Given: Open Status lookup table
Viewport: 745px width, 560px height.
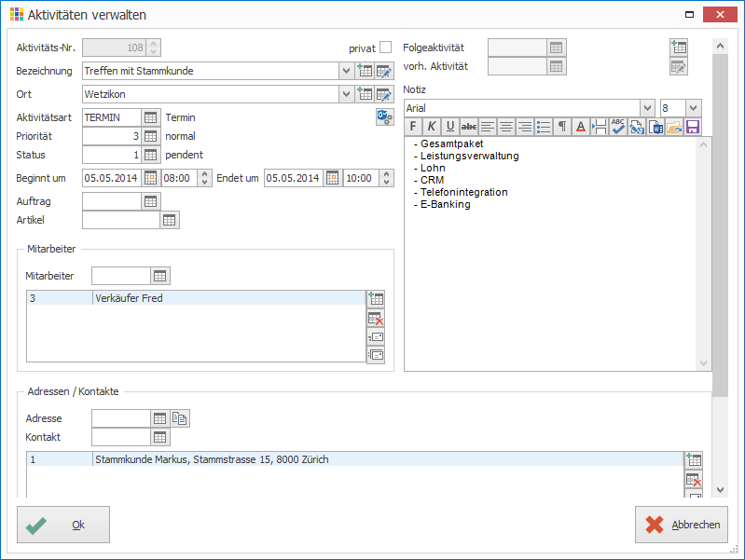Looking at the screenshot, I should (x=151, y=155).
